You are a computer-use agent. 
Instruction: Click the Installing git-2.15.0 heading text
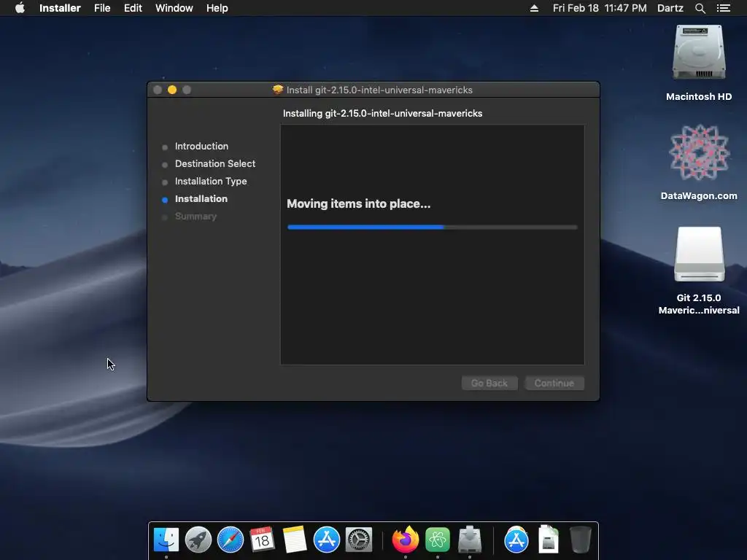(382, 113)
